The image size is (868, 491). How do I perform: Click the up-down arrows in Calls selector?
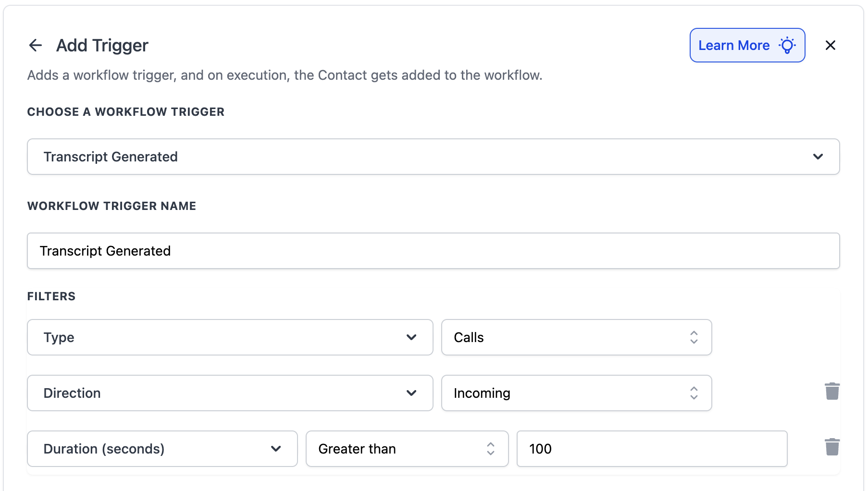694,338
